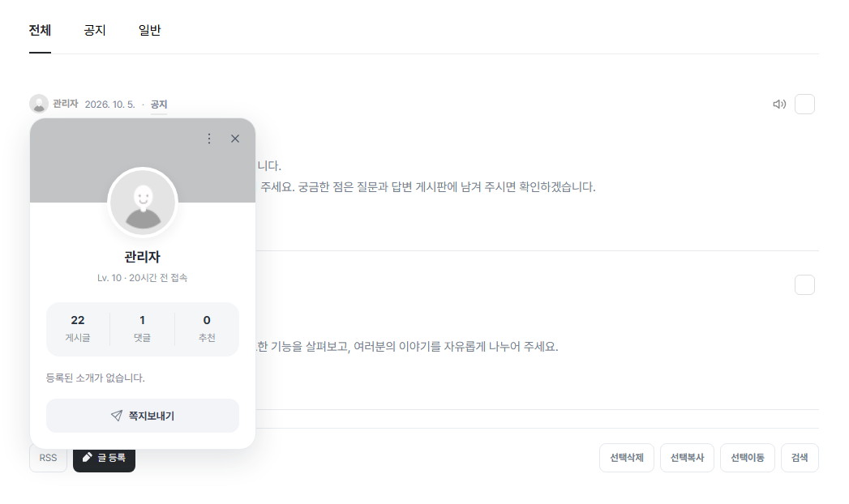Click the 0 추천 stat in the profile
This screenshot has width=849, height=504.
tap(207, 328)
